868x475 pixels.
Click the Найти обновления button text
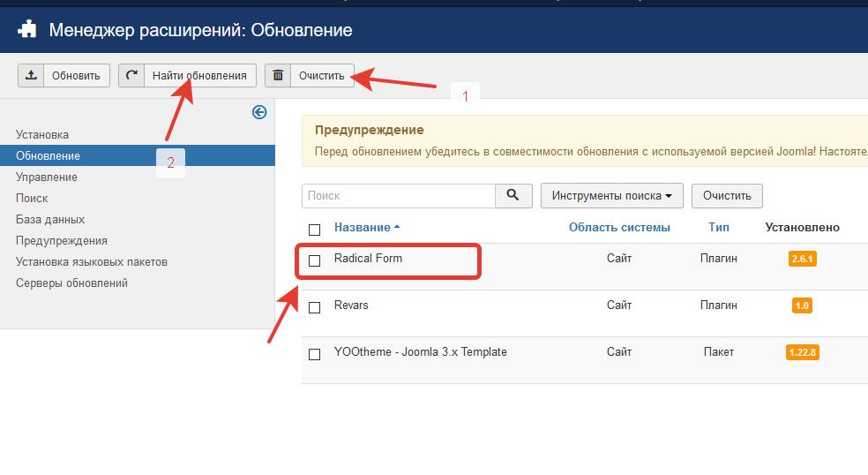point(199,76)
